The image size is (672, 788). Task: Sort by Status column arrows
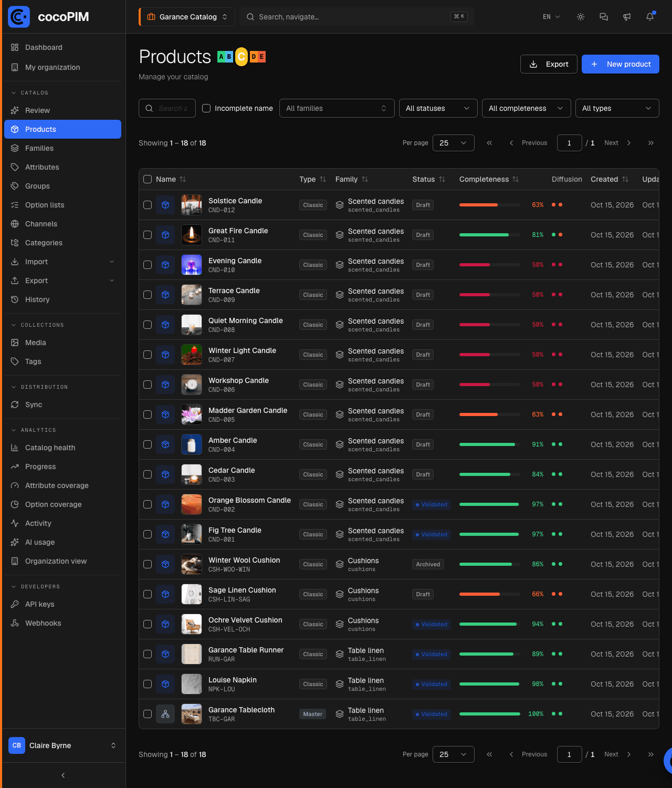[442, 179]
